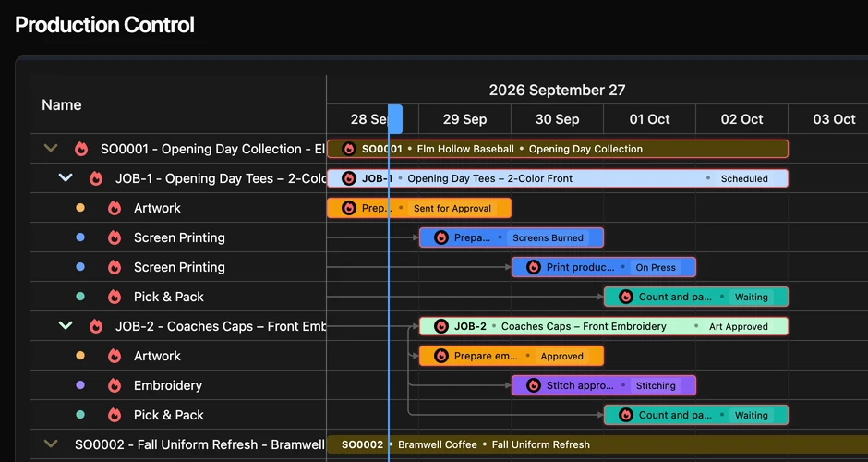
Task: Click orange dot on JOB-2 Artwork row
Action: point(80,356)
